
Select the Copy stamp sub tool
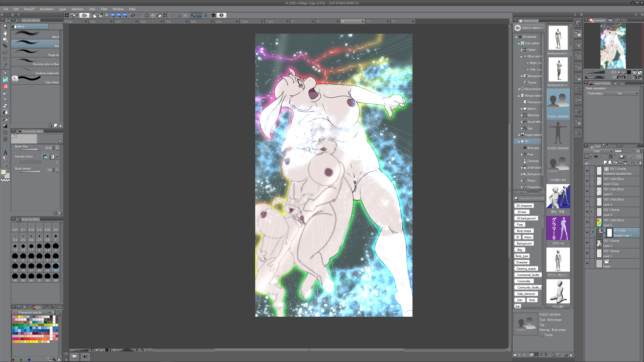pyautogui.click(x=35, y=80)
